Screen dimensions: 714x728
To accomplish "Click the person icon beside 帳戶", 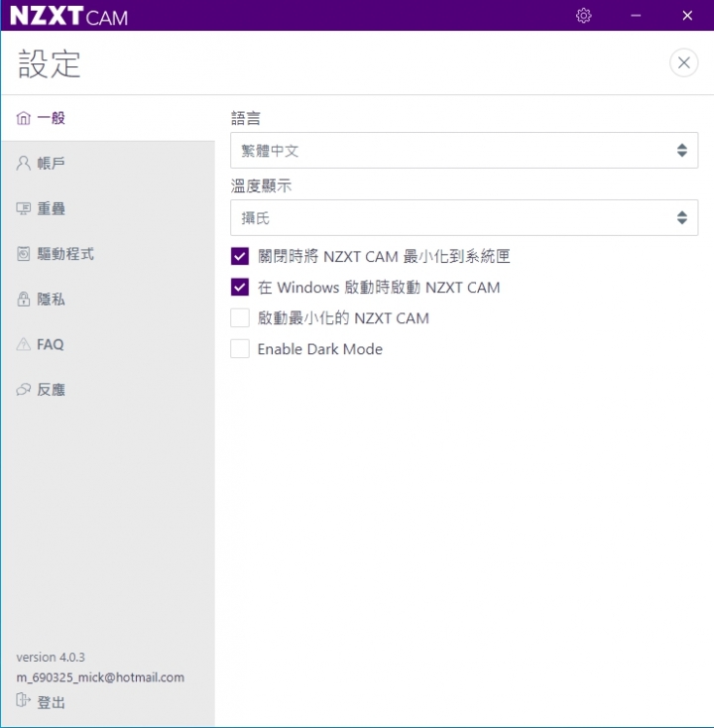I will (x=23, y=163).
